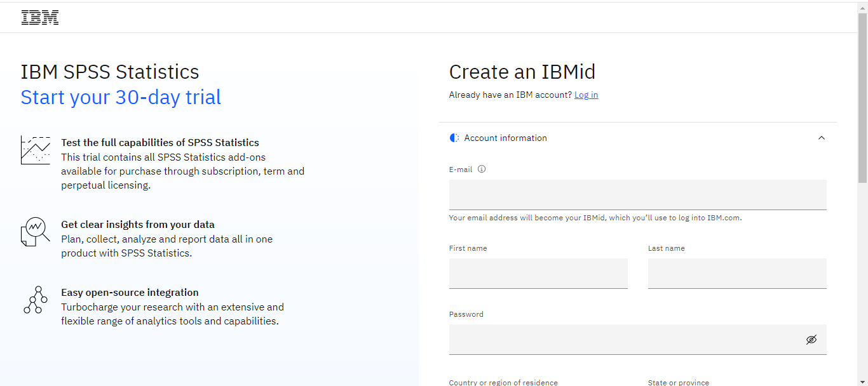Click the Start your 30-day trial heading

(x=121, y=97)
